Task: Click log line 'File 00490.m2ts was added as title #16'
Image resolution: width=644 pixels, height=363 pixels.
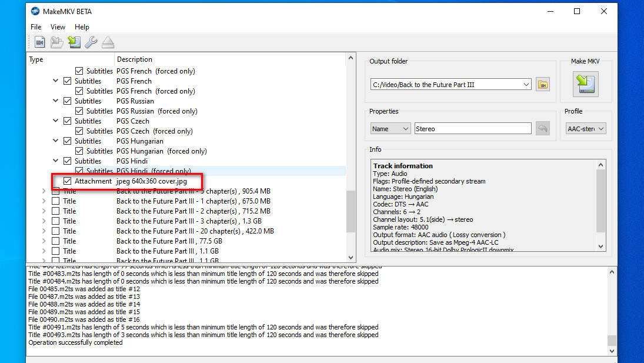Action: 84,319
